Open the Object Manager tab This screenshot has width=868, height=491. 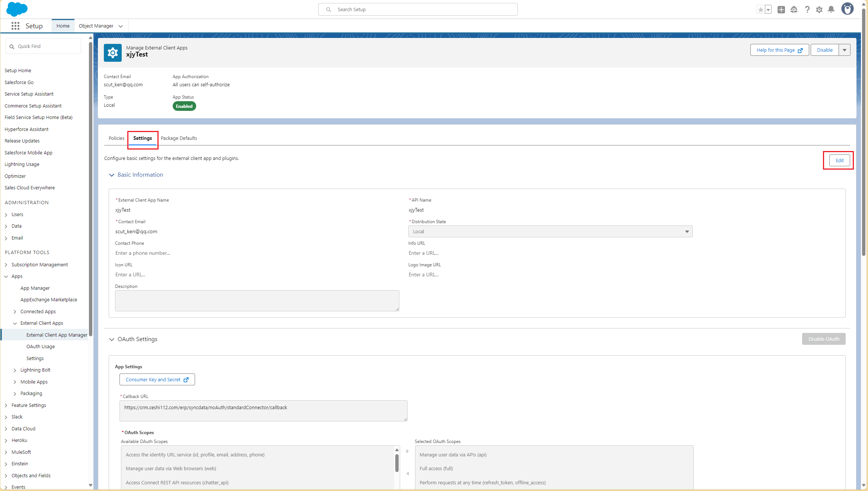(x=96, y=26)
